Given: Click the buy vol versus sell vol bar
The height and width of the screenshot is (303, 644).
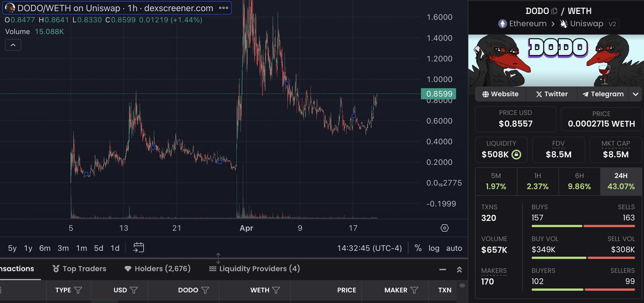Looking at the screenshot, I should tap(583, 258).
